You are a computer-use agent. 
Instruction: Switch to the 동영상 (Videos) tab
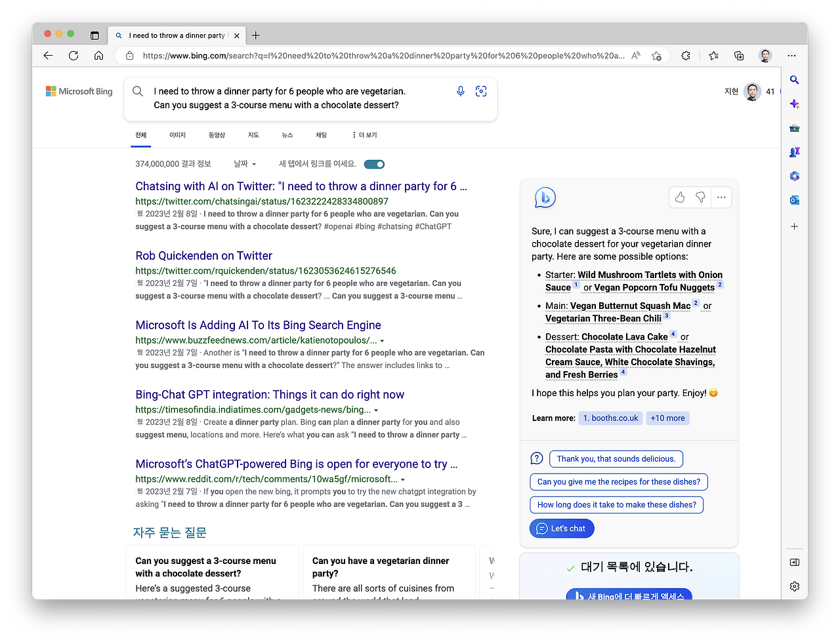click(217, 135)
